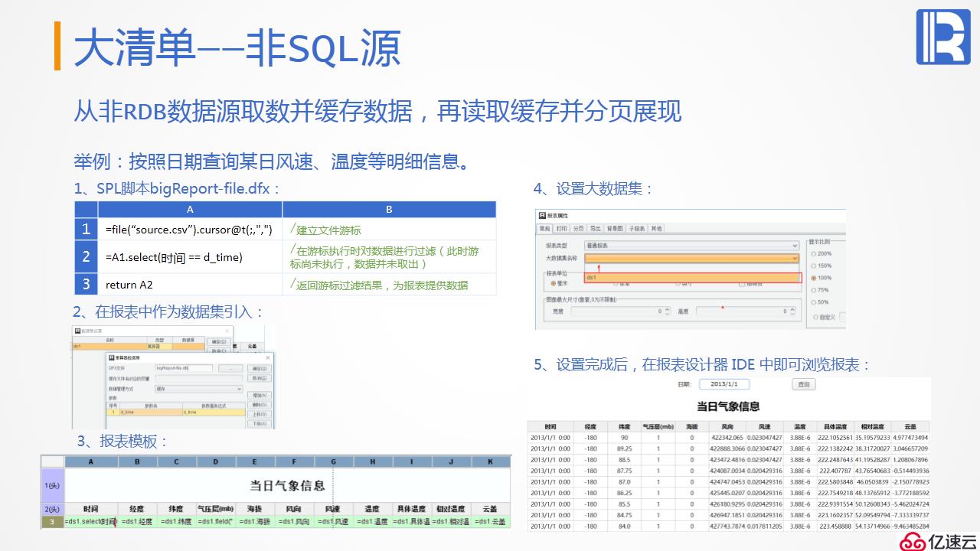Confirm with 确定 in the script dataset dialog
Screen dimensions: 980x551
click(x=259, y=369)
